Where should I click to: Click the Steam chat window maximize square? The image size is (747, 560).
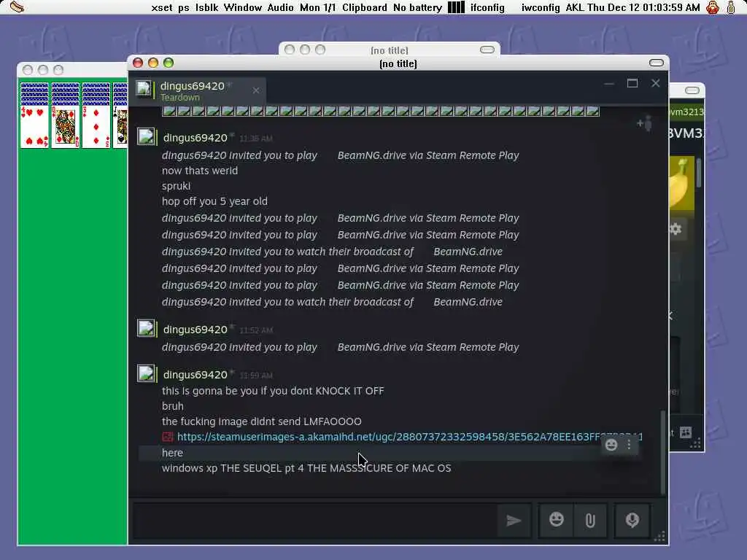[x=632, y=83]
